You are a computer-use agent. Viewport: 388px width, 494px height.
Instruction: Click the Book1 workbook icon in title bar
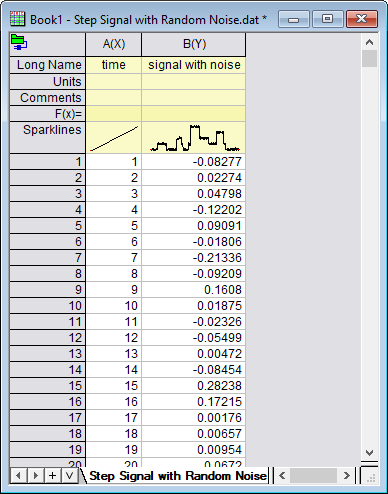(x=17, y=19)
